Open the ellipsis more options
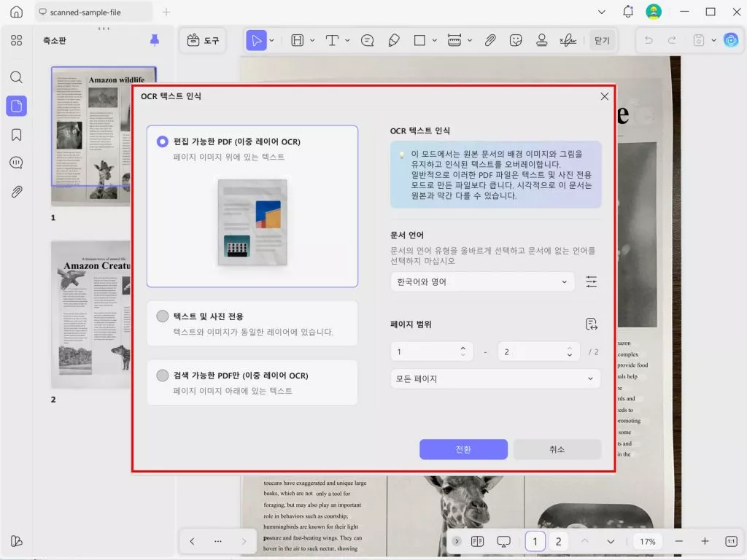This screenshot has height=560, width=747. (217, 542)
